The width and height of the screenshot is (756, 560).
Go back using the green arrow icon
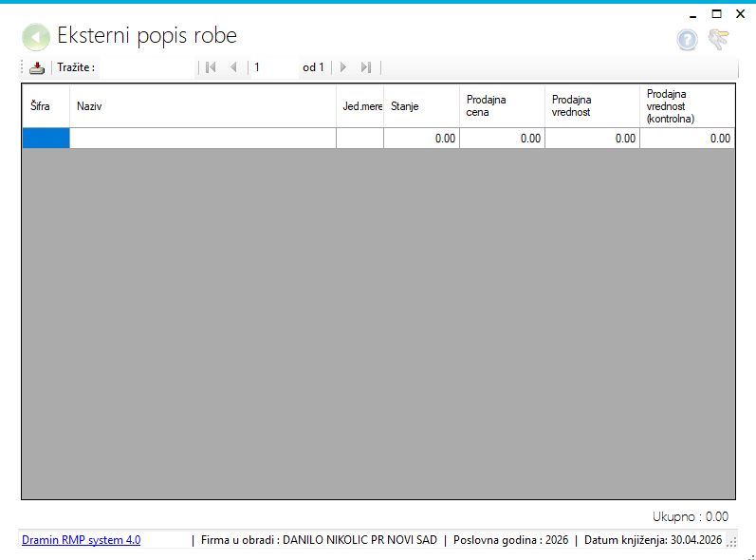(36, 37)
